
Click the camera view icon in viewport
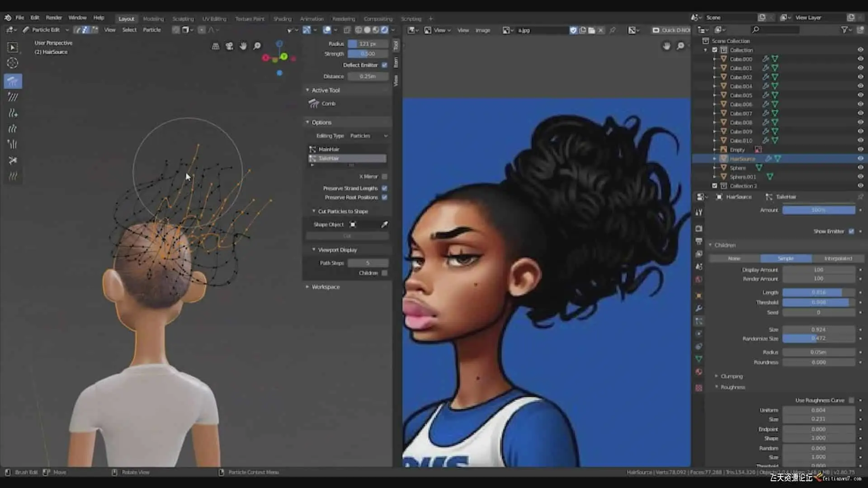(x=229, y=46)
